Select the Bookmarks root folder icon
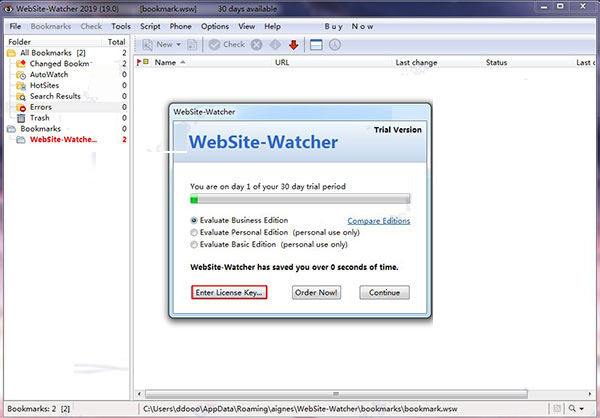The height and width of the screenshot is (418, 600). 11,129
